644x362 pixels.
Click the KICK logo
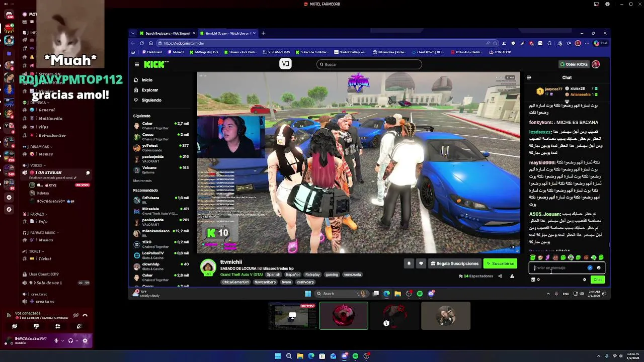[154, 64]
